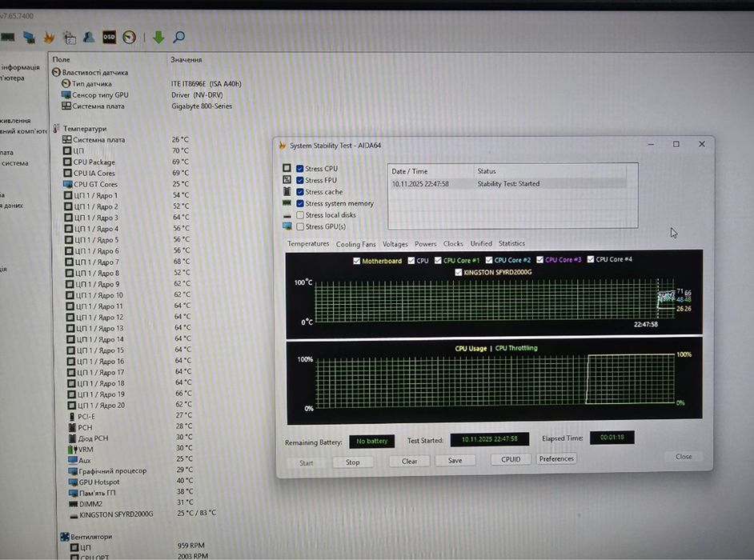Click the gauge icon beside Властивості датчика
This screenshot has width=754, height=560.
point(56,72)
